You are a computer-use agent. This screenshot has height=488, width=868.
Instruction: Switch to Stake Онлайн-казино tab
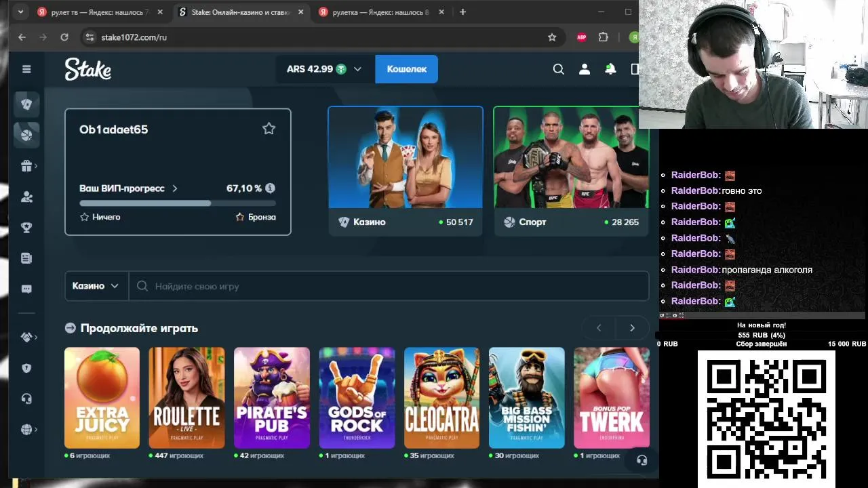(241, 12)
